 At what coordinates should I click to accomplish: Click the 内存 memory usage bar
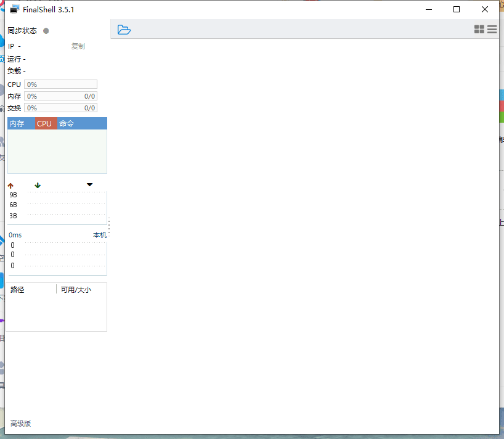tap(60, 96)
